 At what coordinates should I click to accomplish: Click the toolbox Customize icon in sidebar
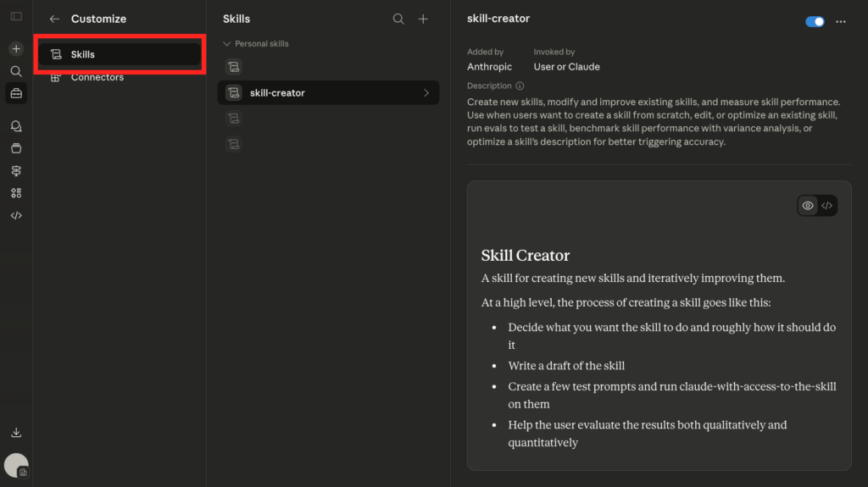16,94
